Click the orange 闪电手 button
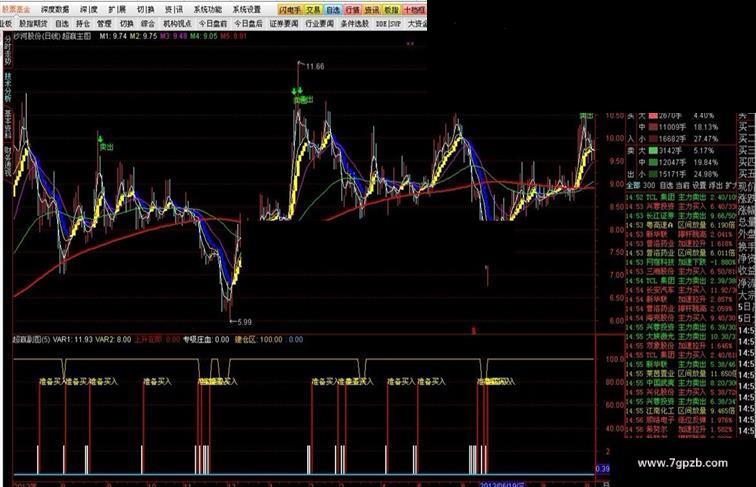Screen dimensions: 756x487 (x=290, y=10)
